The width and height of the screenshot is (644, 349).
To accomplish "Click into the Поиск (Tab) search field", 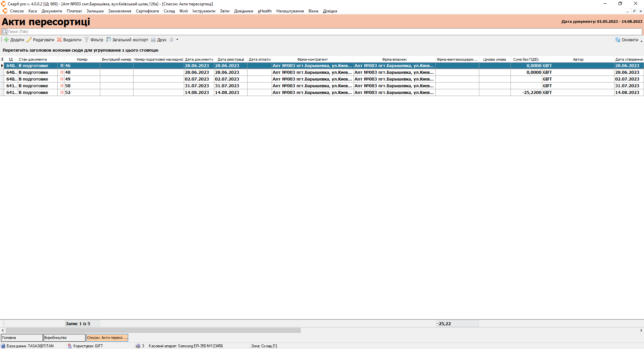I will point(322,32).
